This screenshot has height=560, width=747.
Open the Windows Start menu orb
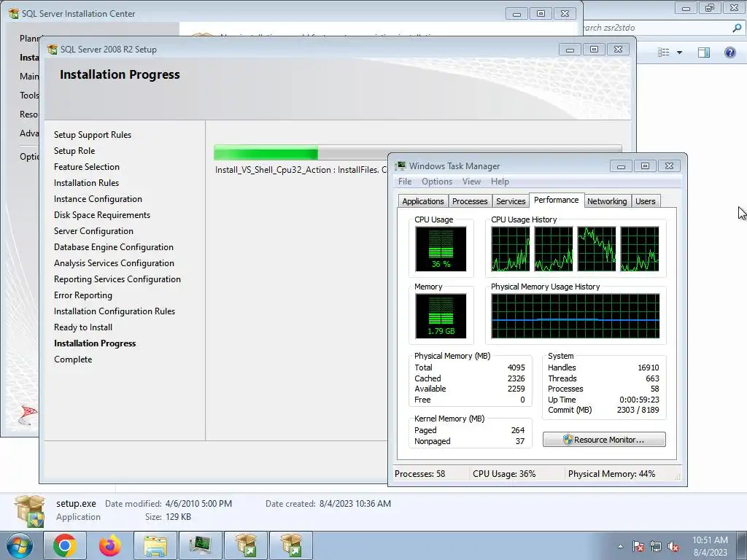[x=20, y=545]
